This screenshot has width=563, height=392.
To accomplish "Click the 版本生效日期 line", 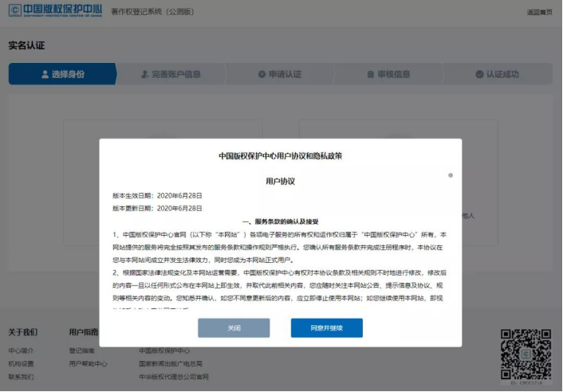I will coord(157,195).
